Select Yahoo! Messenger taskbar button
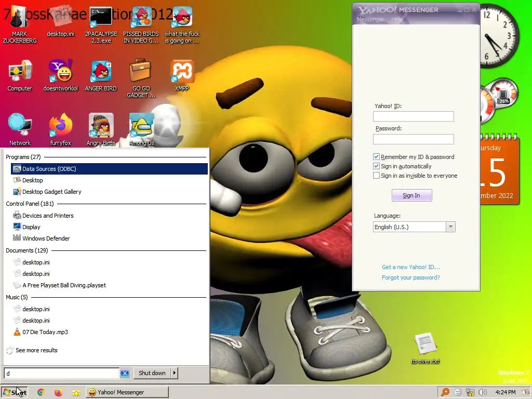Image resolution: width=532 pixels, height=399 pixels. click(127, 392)
